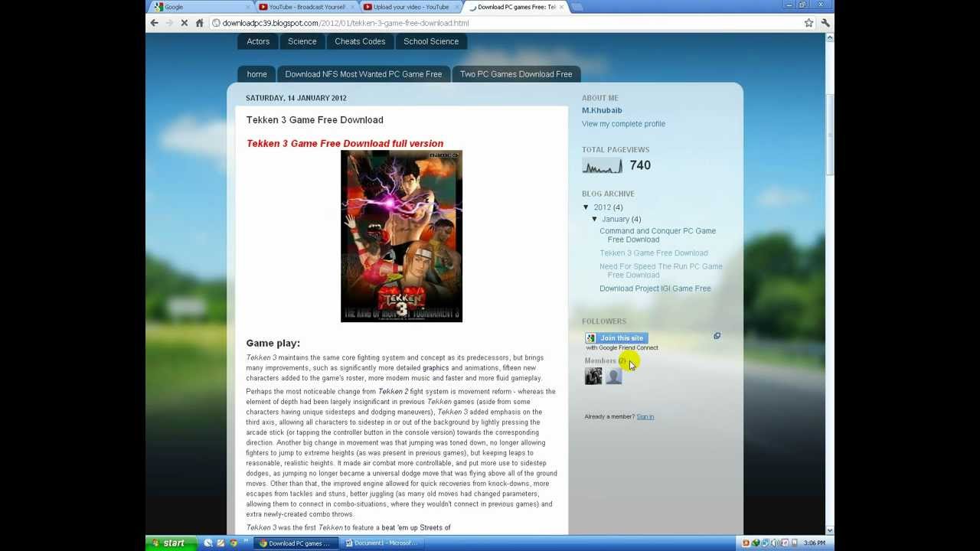Image resolution: width=980 pixels, height=551 pixels.
Task: Click the vertical scrollbar thumb
Action: click(x=829, y=134)
